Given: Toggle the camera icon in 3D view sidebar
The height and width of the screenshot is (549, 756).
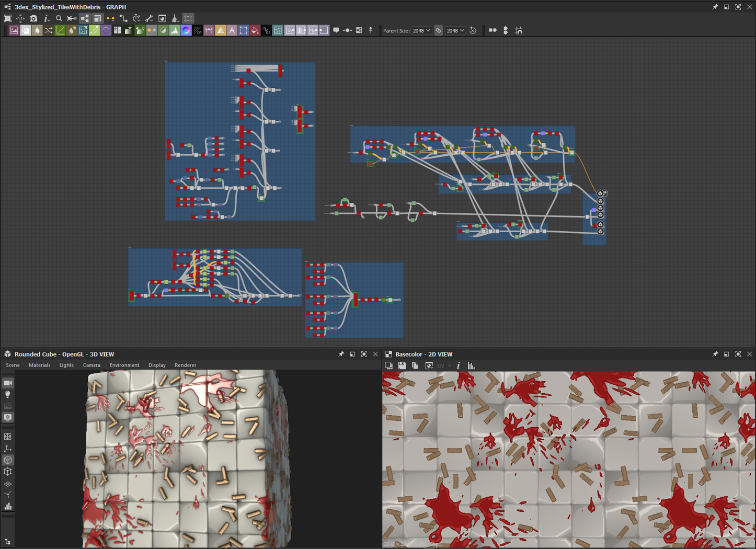Looking at the screenshot, I should point(8,383).
